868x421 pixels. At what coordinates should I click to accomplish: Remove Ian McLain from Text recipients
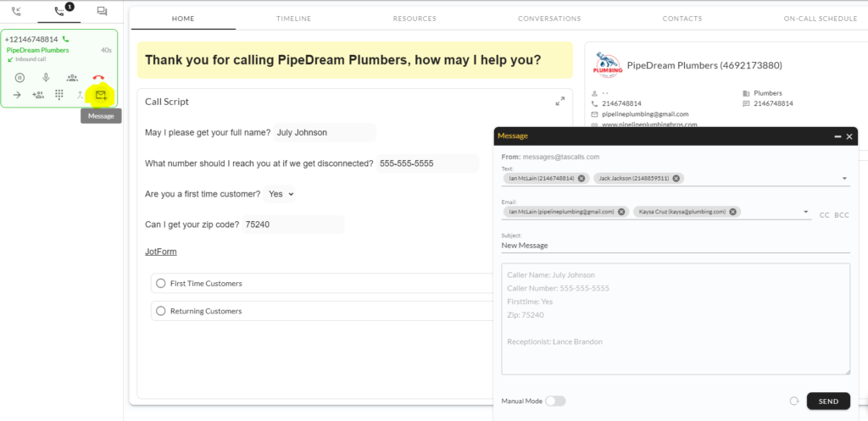pyautogui.click(x=581, y=179)
